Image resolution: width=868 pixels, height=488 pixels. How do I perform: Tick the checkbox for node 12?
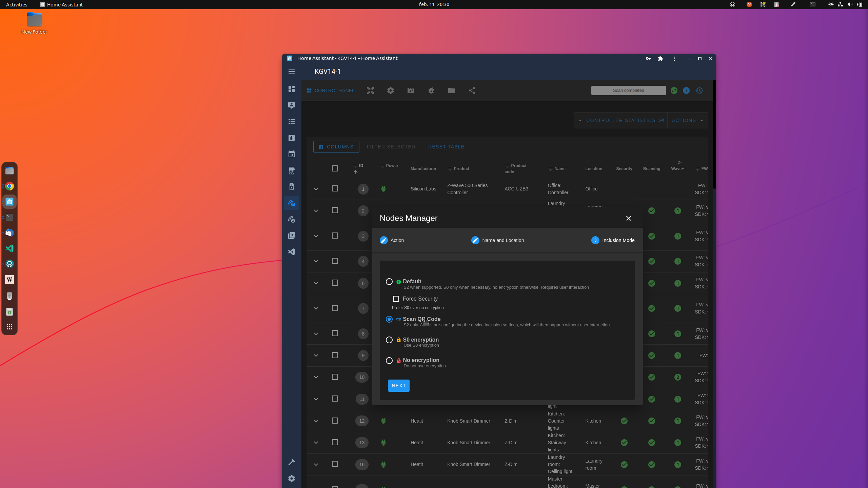(x=335, y=421)
